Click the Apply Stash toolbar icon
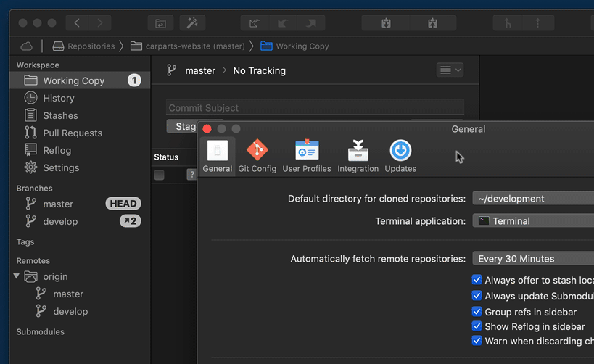Image resolution: width=594 pixels, height=364 pixels. click(432, 23)
